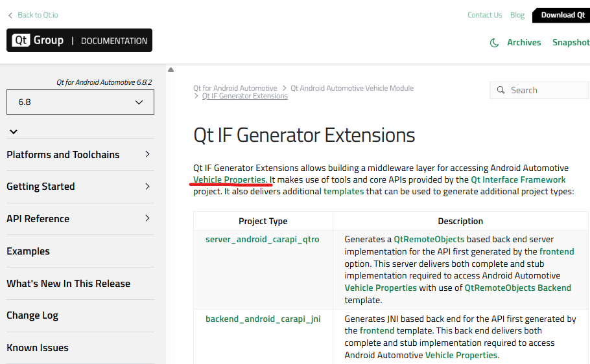The height and width of the screenshot is (364, 590).
Task: Open Platforms and Toolchains page
Action: point(63,155)
